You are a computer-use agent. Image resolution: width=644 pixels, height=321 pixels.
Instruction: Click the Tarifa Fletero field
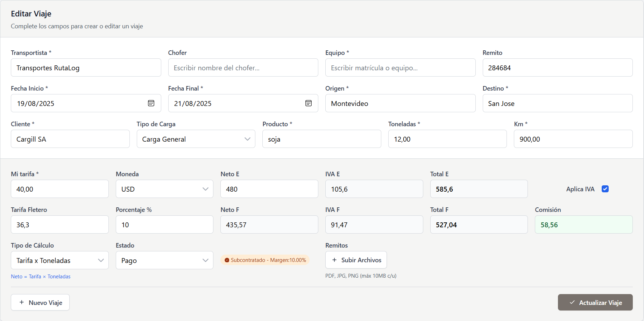(x=60, y=224)
